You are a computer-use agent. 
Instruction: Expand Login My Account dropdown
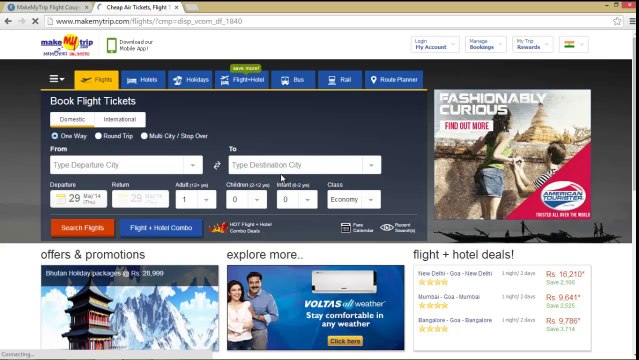435,44
